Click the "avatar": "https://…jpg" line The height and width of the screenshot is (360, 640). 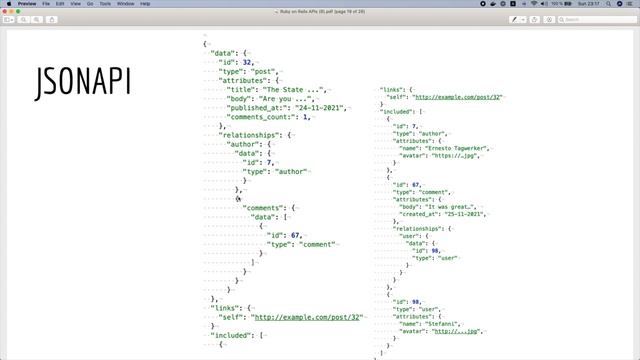[x=439, y=156]
